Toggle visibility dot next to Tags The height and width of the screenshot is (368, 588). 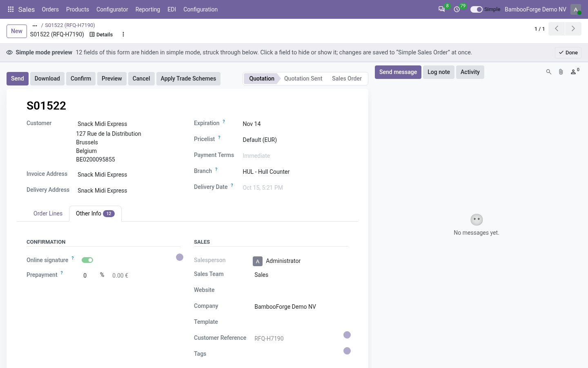point(347,351)
